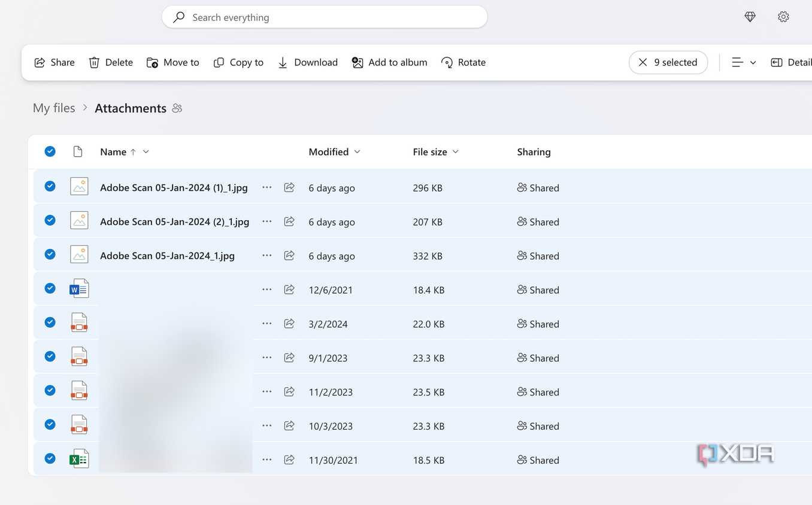Click Shared status for Adobe Scan 05-Jan-2024 (2)_1.jpg
Screen dimensions: 812x505
(x=538, y=222)
